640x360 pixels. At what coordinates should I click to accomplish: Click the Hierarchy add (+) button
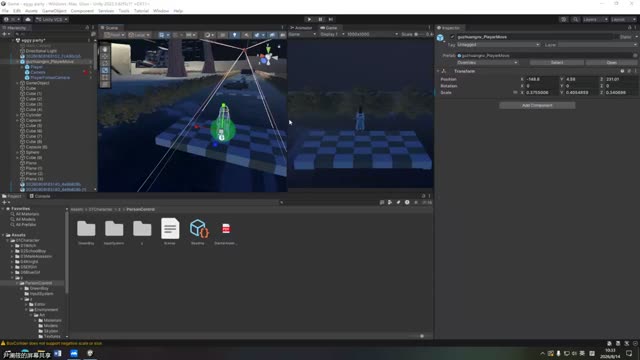click(x=6, y=34)
